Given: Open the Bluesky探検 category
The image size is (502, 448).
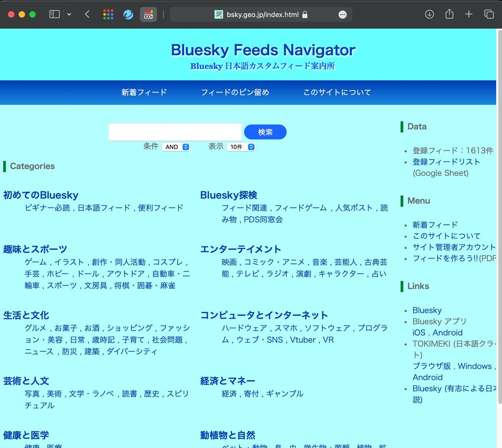Looking at the screenshot, I should tap(228, 195).
